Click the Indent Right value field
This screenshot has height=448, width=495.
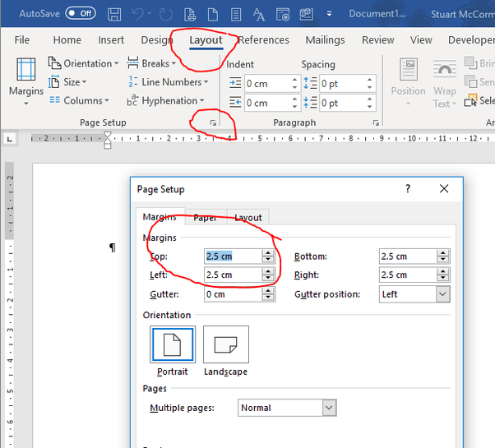[x=267, y=103]
